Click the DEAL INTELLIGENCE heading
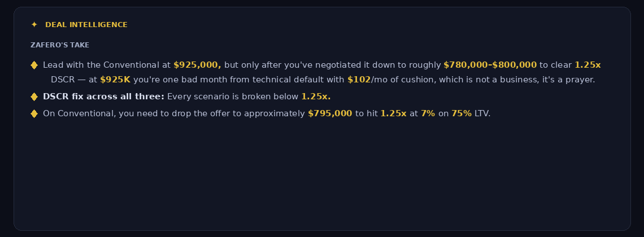The image size is (644, 237). pyautogui.click(x=86, y=25)
